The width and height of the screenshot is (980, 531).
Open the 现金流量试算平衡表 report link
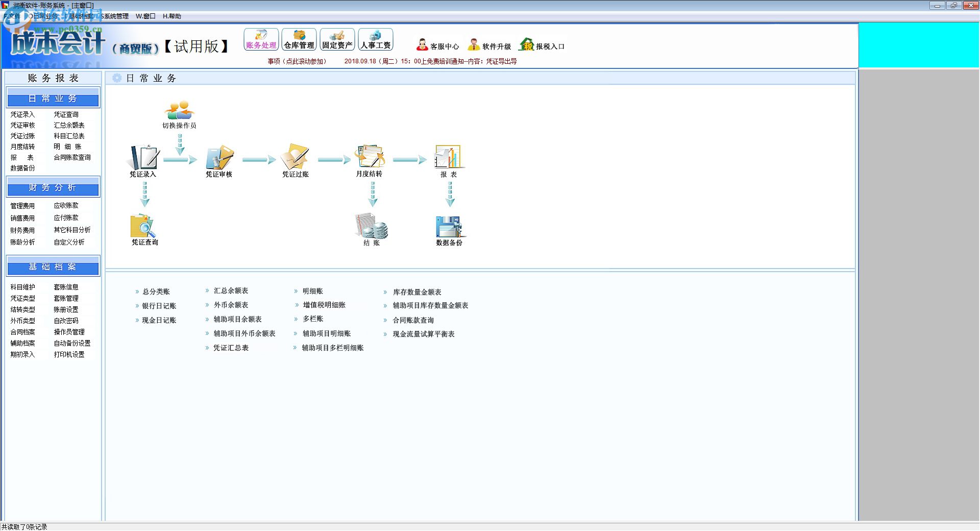pyautogui.click(x=424, y=334)
